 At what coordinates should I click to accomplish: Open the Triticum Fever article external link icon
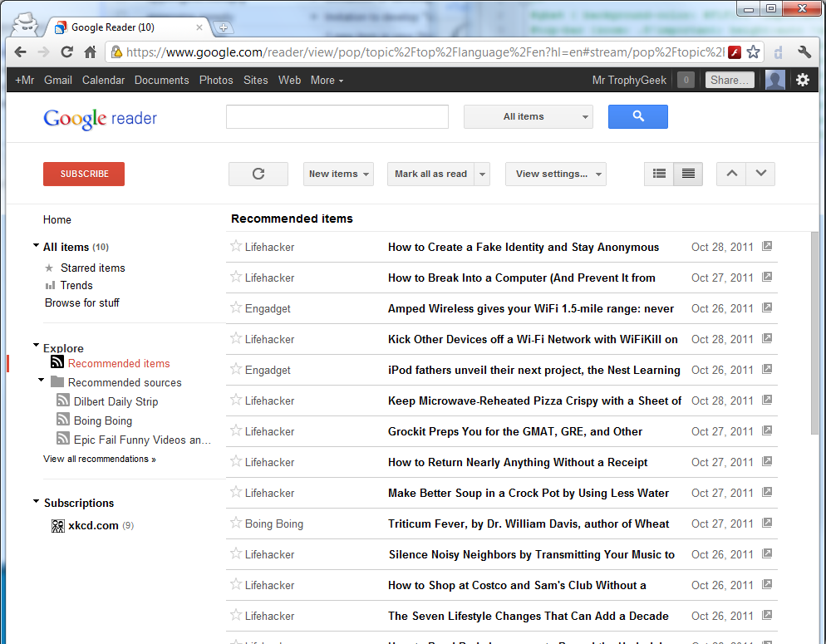pyautogui.click(x=767, y=523)
